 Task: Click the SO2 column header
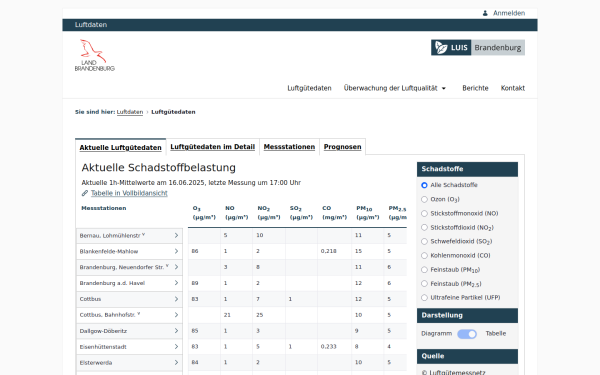(x=301, y=213)
